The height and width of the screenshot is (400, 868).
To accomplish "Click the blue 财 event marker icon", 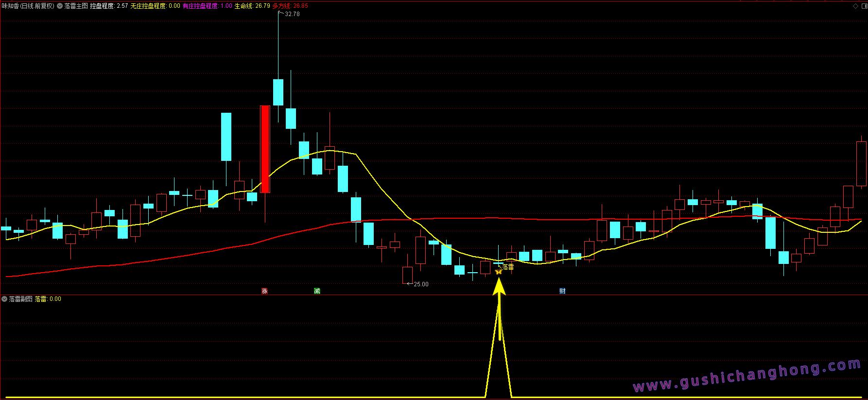I will point(562,291).
